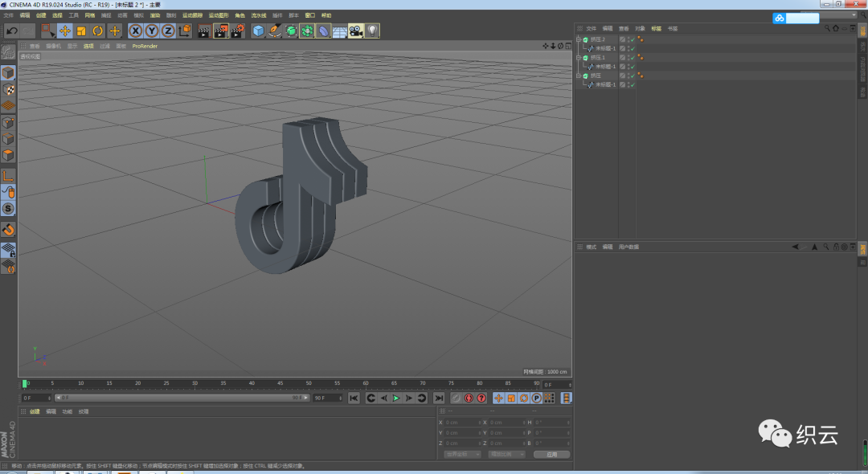Click the timeline playhead at frame 0
The height and width of the screenshot is (474, 868).
24,383
